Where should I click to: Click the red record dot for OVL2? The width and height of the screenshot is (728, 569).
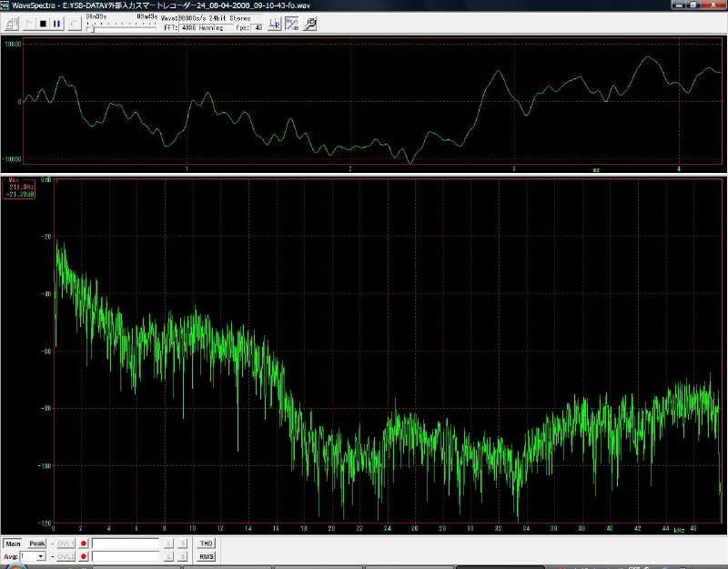pos(84,555)
